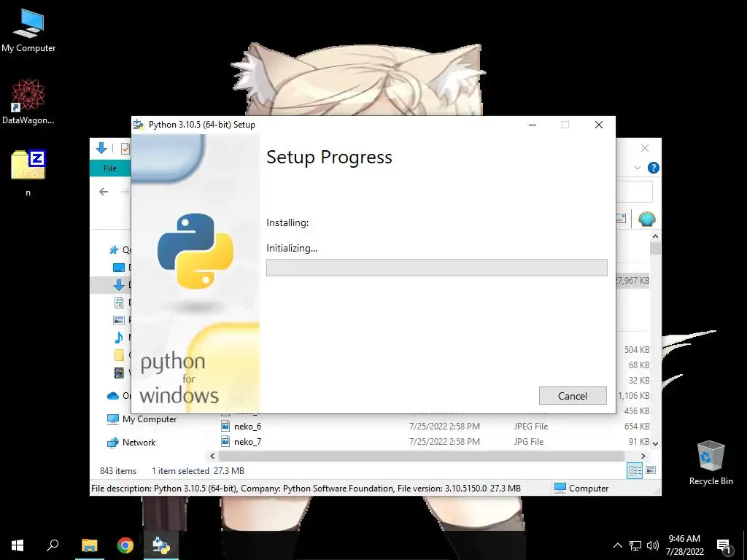Viewport: 747px width, 560px height.
Task: Close the File Explorer window
Action: click(645, 148)
